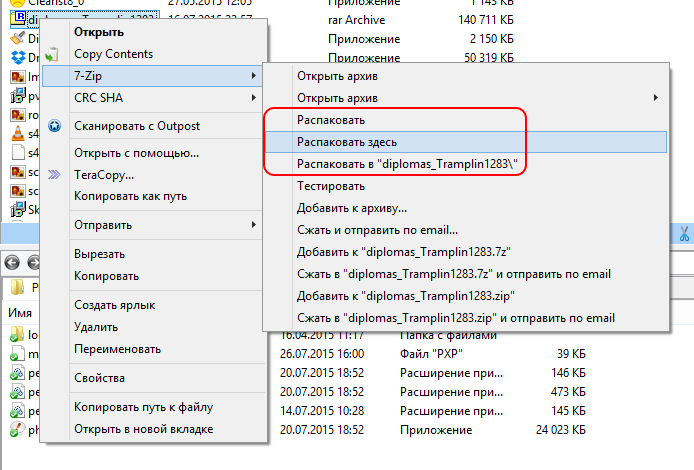Expand second Открыть архив submenu arrow
Screen dimensions: 694x470
point(657,98)
